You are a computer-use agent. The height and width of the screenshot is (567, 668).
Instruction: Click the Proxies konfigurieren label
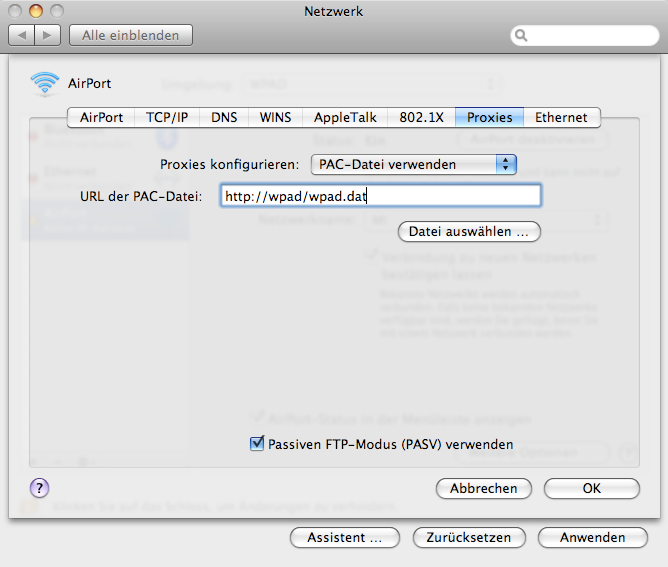tap(230, 164)
